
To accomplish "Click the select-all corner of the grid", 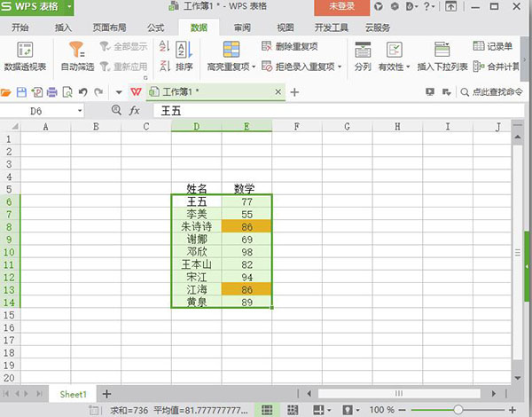I will (x=15, y=127).
